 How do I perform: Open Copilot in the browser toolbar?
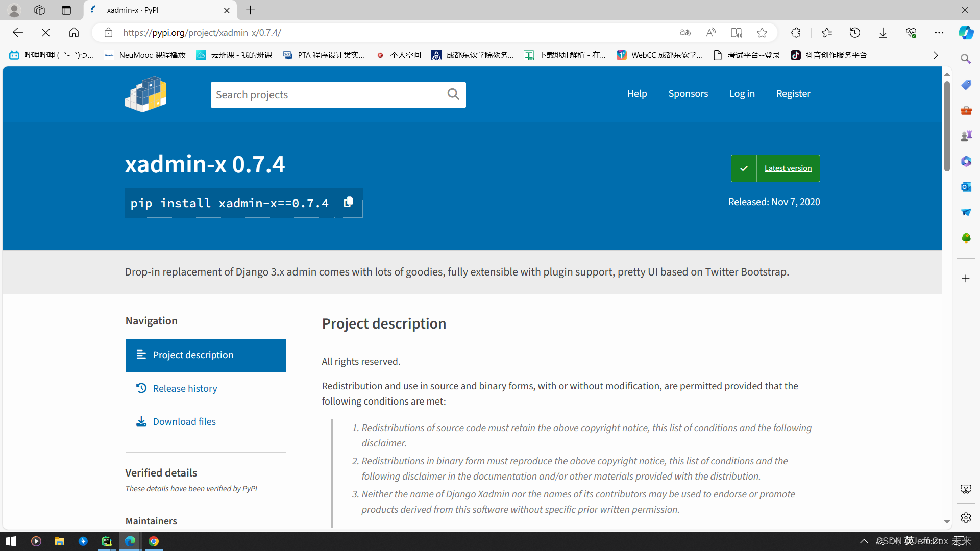click(x=966, y=32)
